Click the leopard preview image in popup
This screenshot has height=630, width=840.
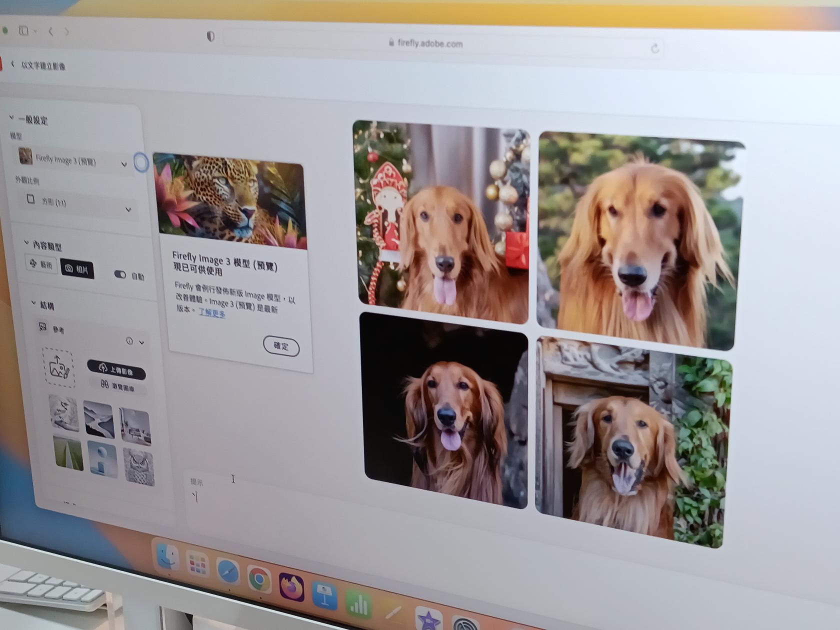coord(230,200)
